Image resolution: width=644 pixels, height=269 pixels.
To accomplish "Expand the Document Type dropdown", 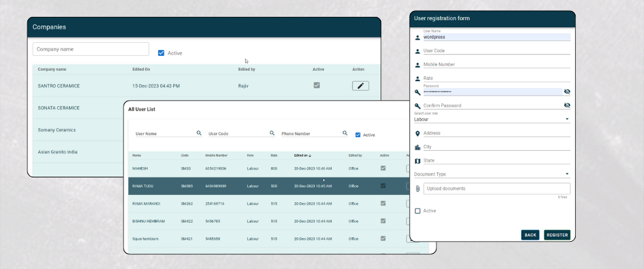I will pos(492,174).
